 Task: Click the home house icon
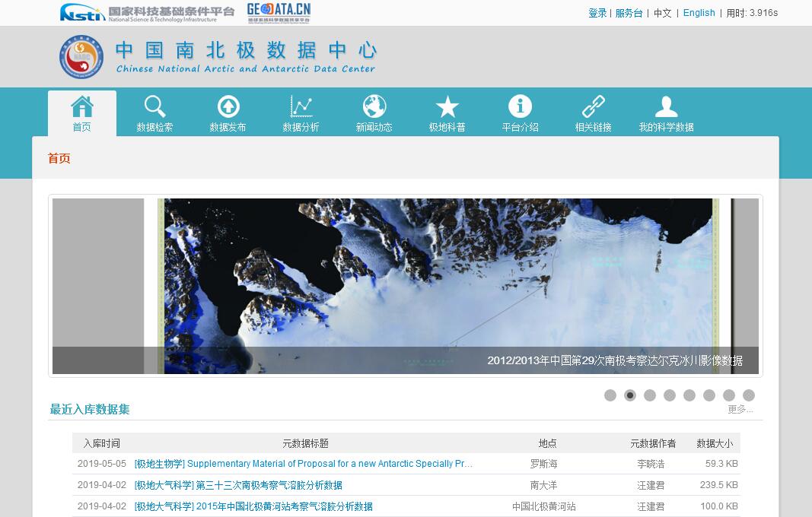(82, 107)
